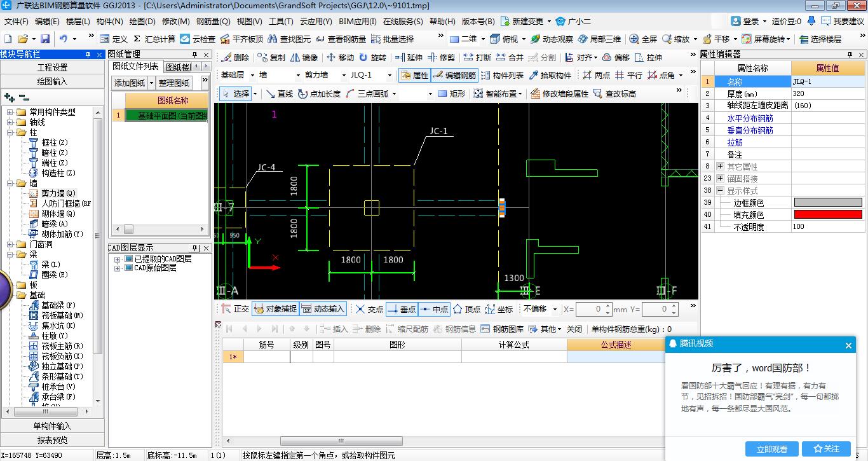Image resolution: width=868 pixels, height=461 pixels.
Task: Click 查看钢筋量 view rebar quantity
Action: [341, 39]
